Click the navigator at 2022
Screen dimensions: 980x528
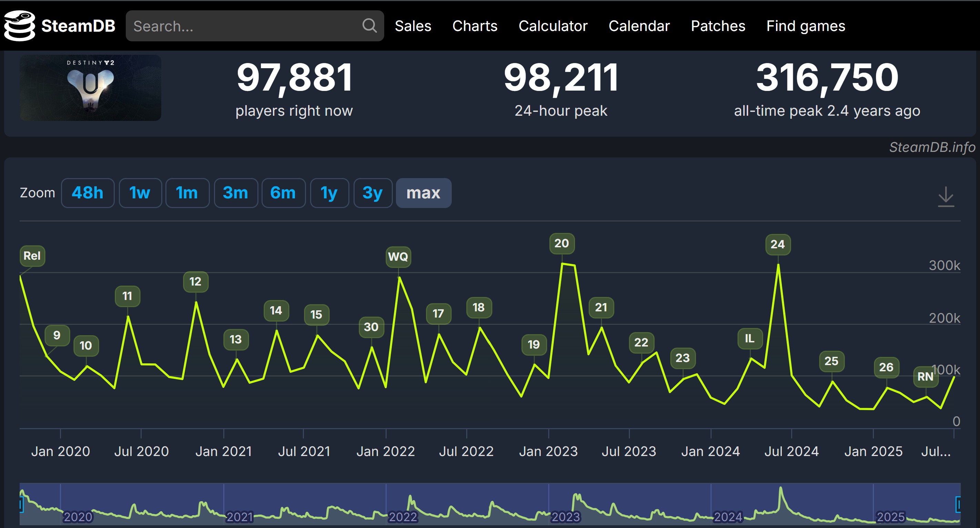click(403, 517)
